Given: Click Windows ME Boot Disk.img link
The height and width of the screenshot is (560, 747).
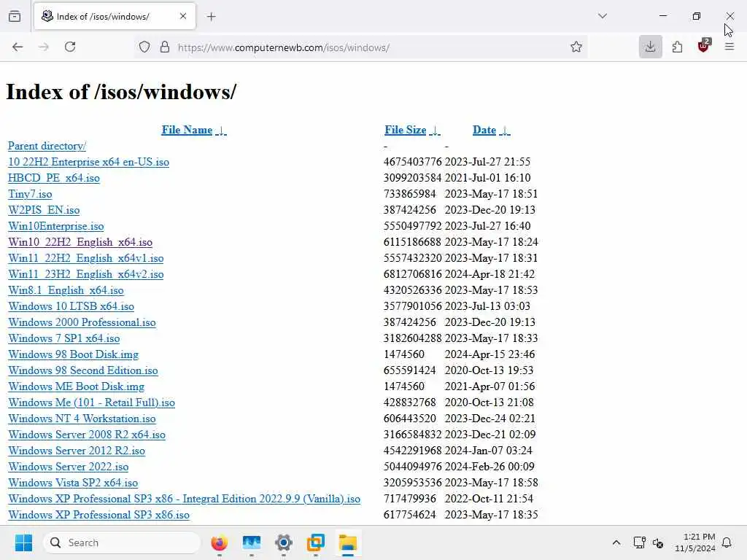Looking at the screenshot, I should tap(76, 386).
